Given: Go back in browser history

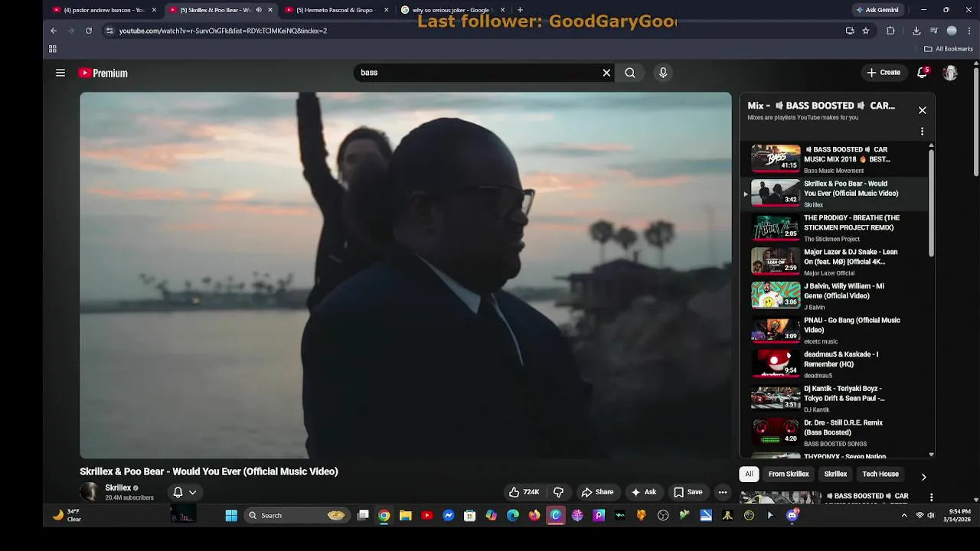Looking at the screenshot, I should [54, 31].
